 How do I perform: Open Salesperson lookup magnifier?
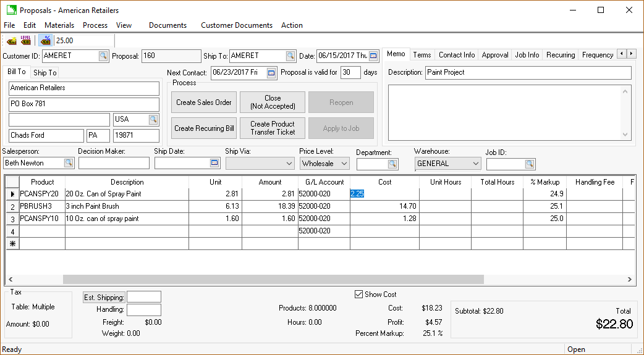69,164
